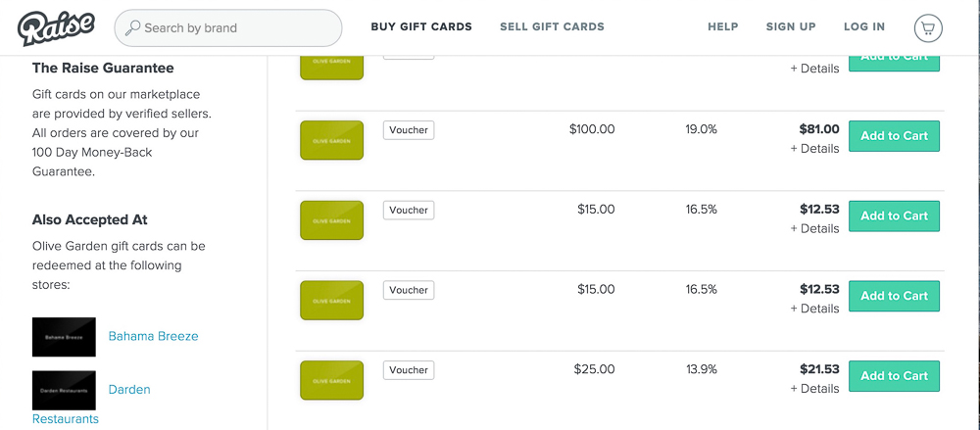
Task: Click the search magnifier icon
Action: tap(132, 28)
